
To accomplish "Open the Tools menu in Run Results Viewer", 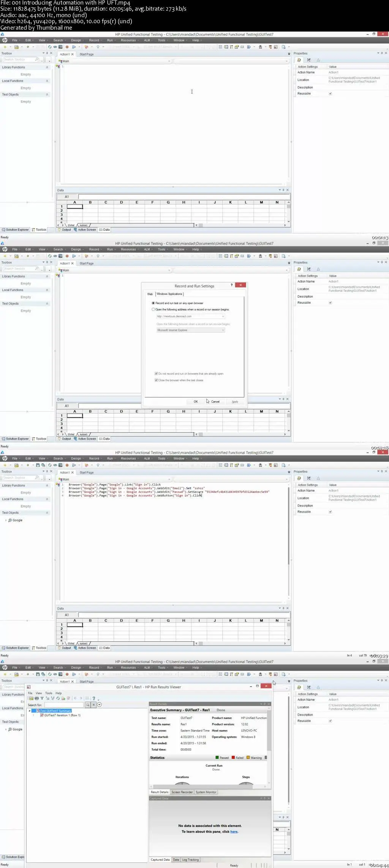I will pos(49,693).
